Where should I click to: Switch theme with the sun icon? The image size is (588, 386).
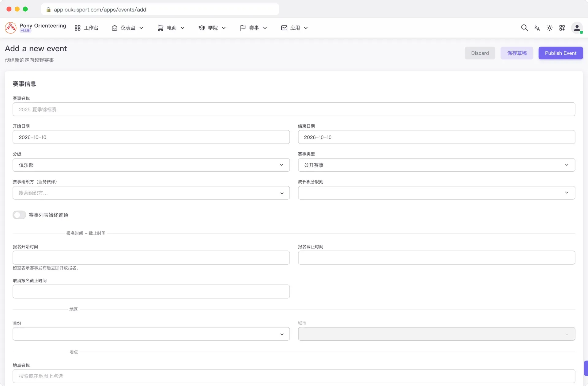coord(549,28)
